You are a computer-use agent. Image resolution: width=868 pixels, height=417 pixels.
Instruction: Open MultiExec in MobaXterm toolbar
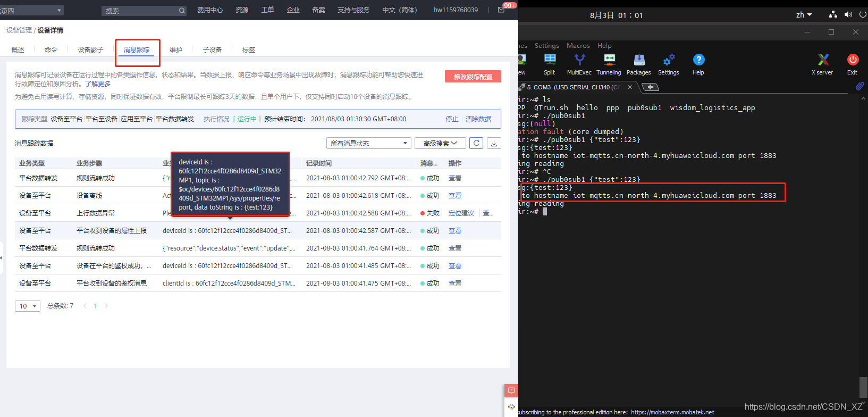pos(579,64)
